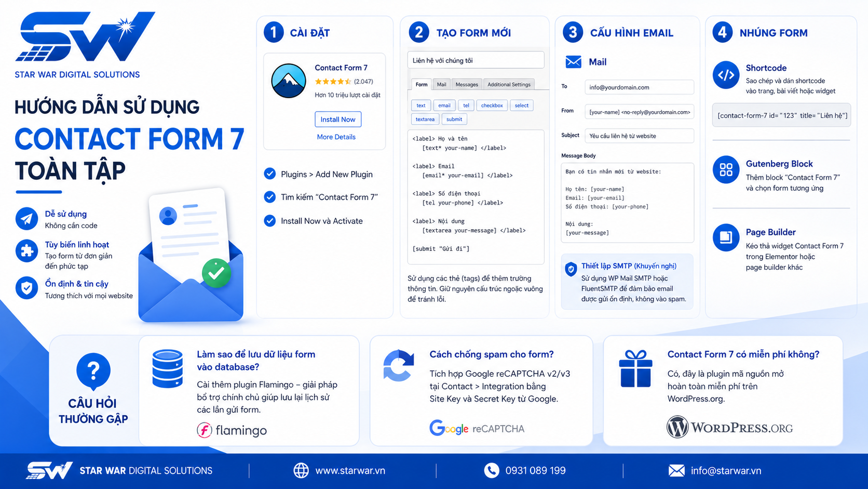The height and width of the screenshot is (489, 868).
Task: Click the checkmark next to 'Install Now và Activate'
Action: (270, 221)
